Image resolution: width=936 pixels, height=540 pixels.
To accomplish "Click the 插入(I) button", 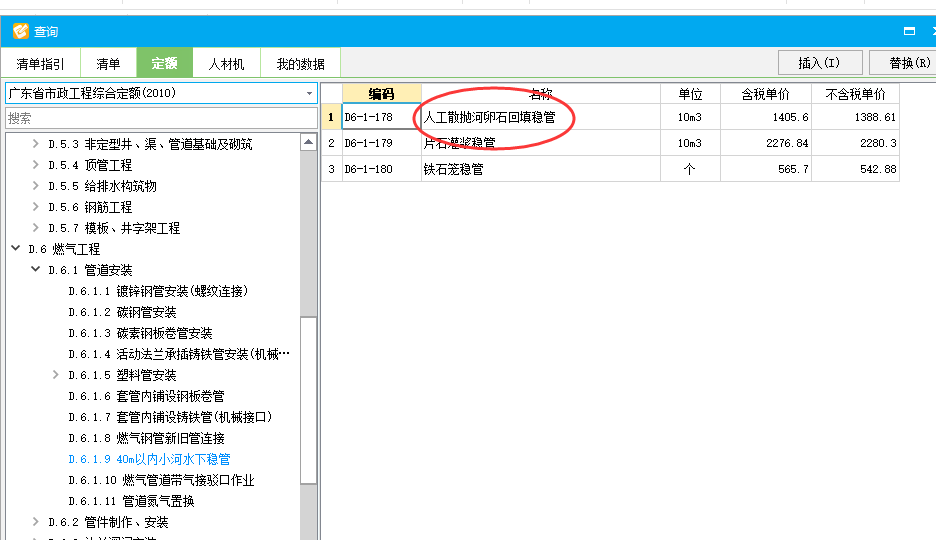I will (820, 63).
